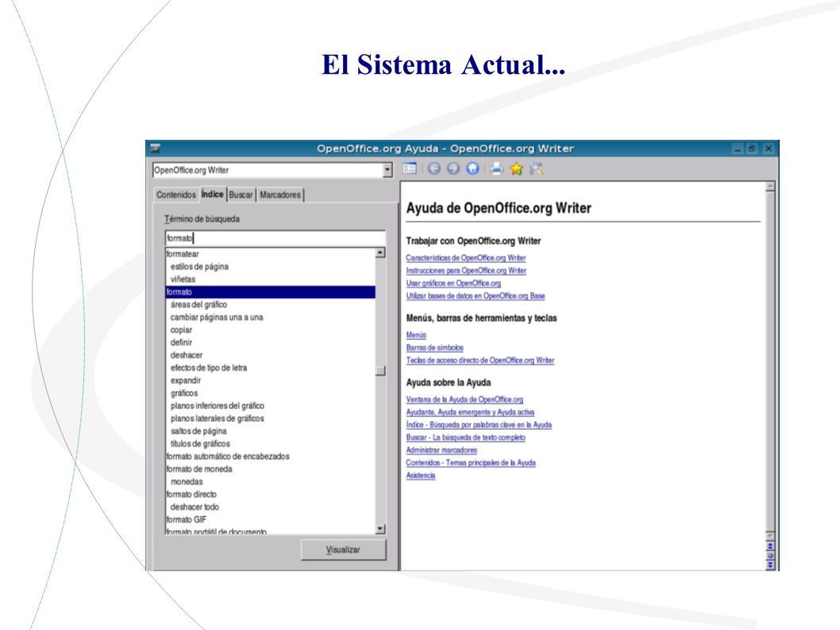Click the index list scrollbar thumb
The height and width of the screenshot is (630, 840).
click(x=380, y=370)
